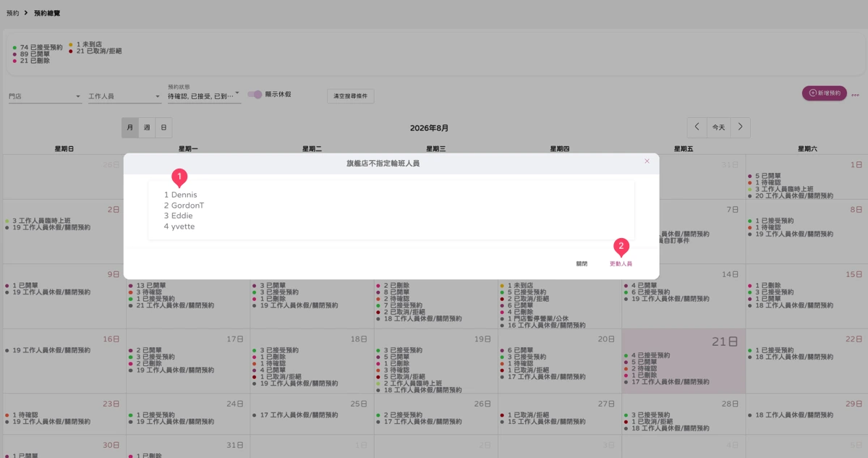Viewport: 868px width, 458px height.
Task: Click the 22日 date label
Action: [x=854, y=339]
